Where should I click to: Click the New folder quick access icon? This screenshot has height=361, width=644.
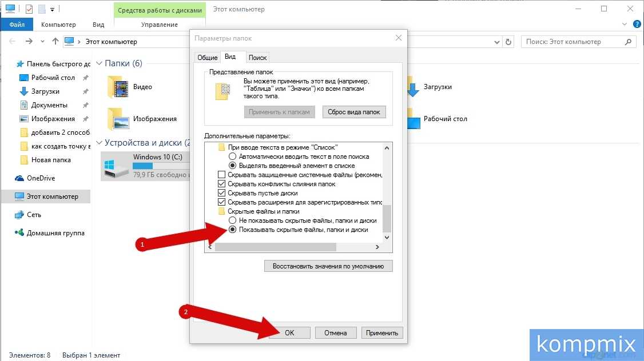42,9
